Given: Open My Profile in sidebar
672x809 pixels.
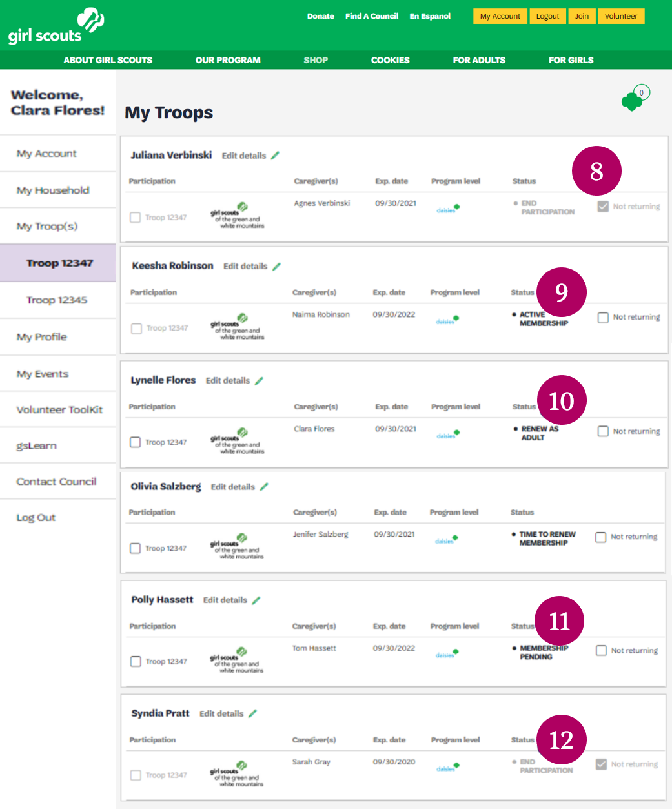Looking at the screenshot, I should click(x=58, y=336).
